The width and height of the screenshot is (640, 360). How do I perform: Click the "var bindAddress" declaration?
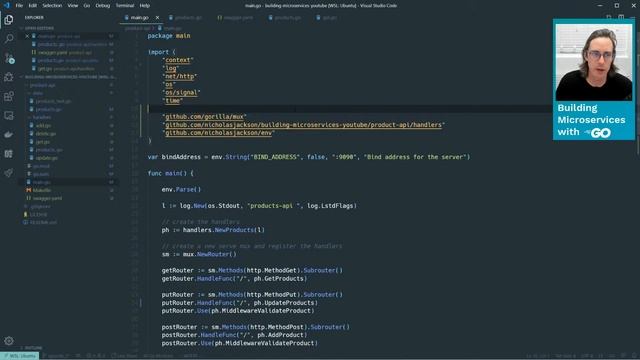click(309, 157)
